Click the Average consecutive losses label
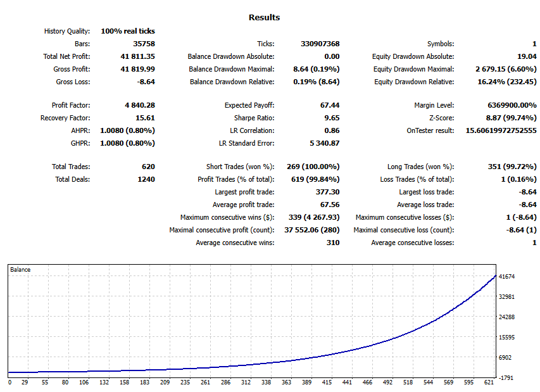This screenshot has height=392, width=540. 413,243
